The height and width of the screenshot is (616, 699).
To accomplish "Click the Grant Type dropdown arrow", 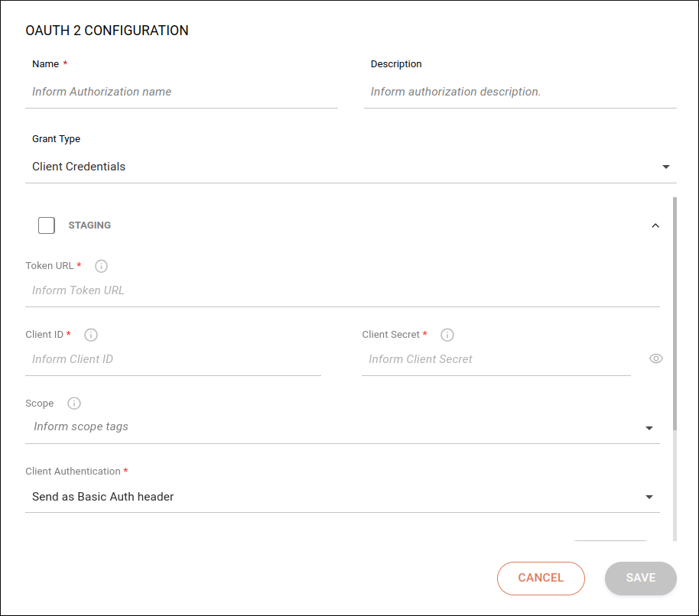I will click(666, 166).
